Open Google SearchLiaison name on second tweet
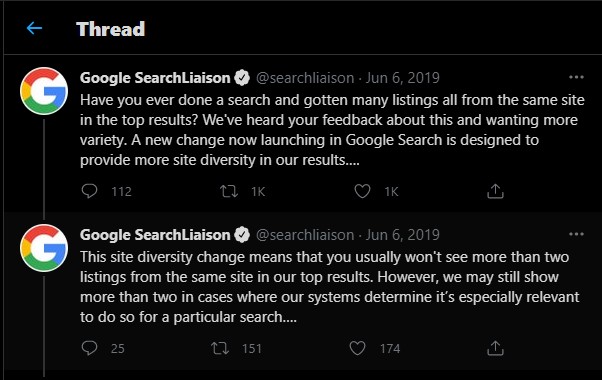The image size is (602, 380). [x=155, y=235]
